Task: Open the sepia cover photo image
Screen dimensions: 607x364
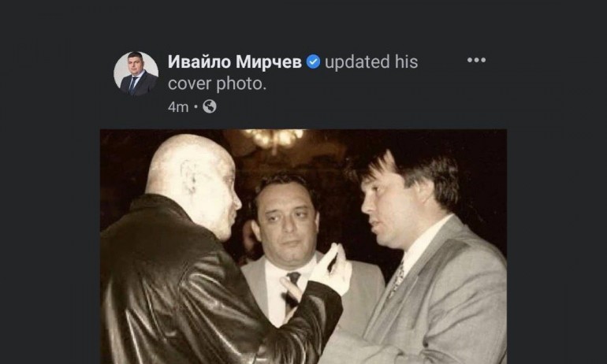Action: [x=303, y=247]
